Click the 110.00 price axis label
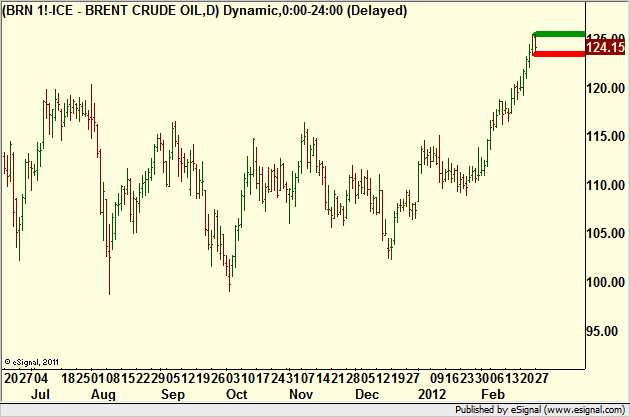 pos(605,185)
